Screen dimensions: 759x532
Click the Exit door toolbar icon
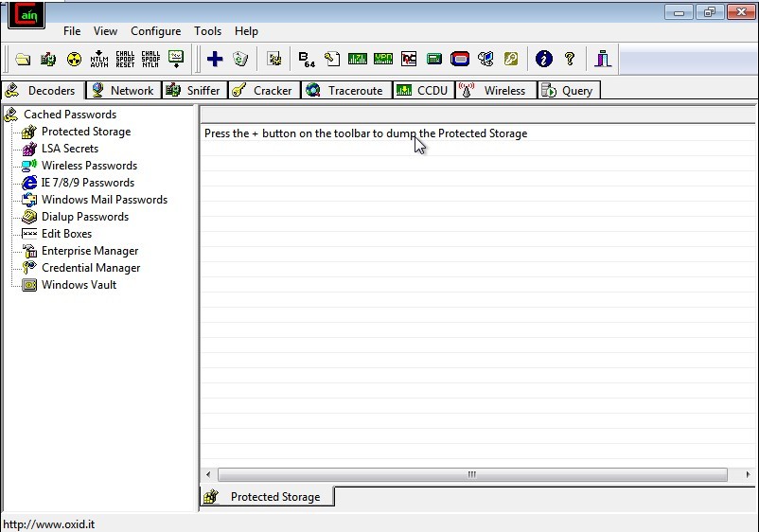(x=603, y=59)
